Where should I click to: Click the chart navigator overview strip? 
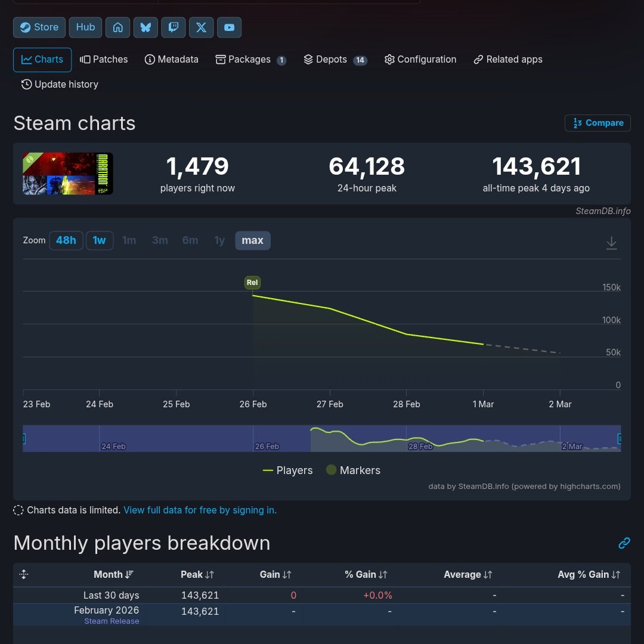pos(321,439)
